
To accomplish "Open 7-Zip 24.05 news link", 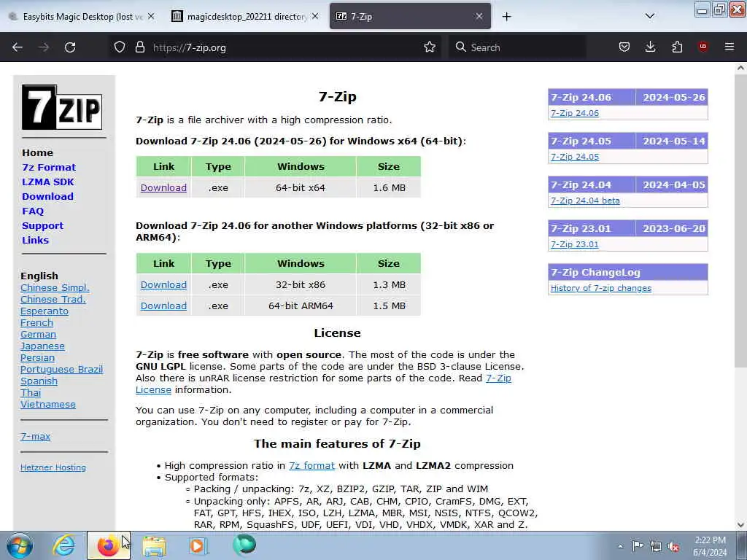I will [575, 157].
